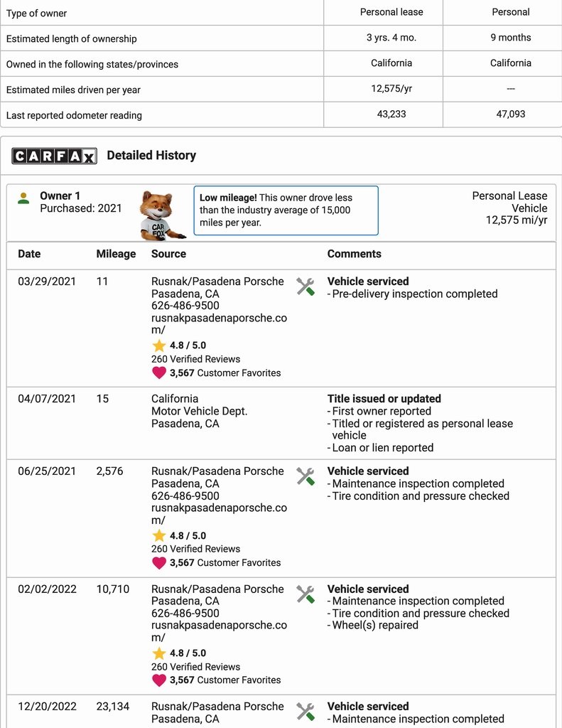
Task: Click 260 Verified Reviews in 02/02/2022 entry
Action: coord(195,667)
